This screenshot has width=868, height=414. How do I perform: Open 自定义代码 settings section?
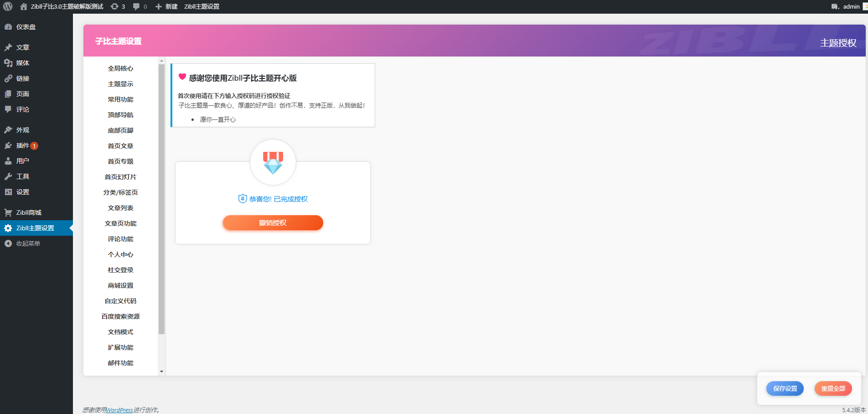point(120,300)
